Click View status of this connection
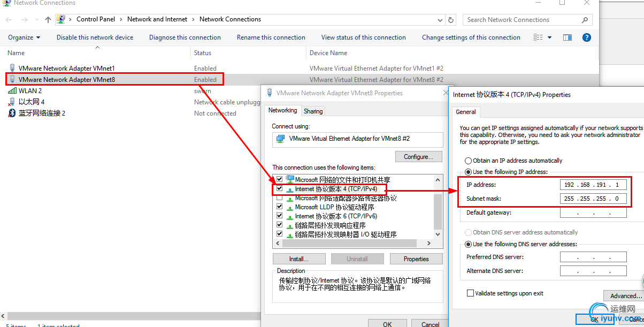 364,37
